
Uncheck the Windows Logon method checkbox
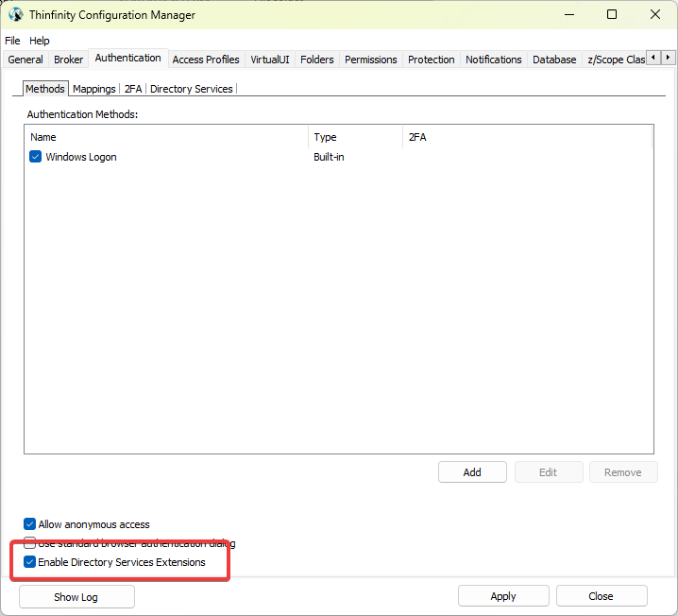tap(36, 157)
